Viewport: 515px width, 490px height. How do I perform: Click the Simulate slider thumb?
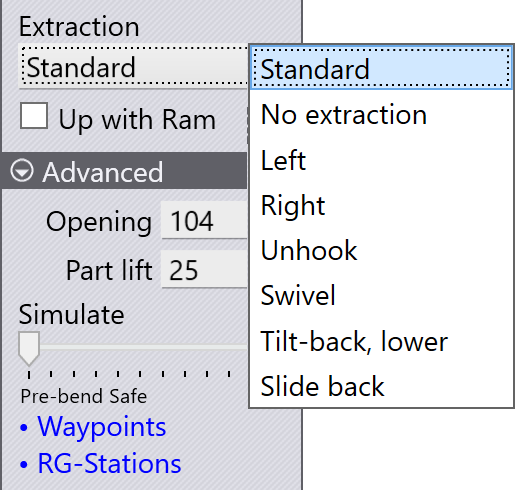(29, 348)
